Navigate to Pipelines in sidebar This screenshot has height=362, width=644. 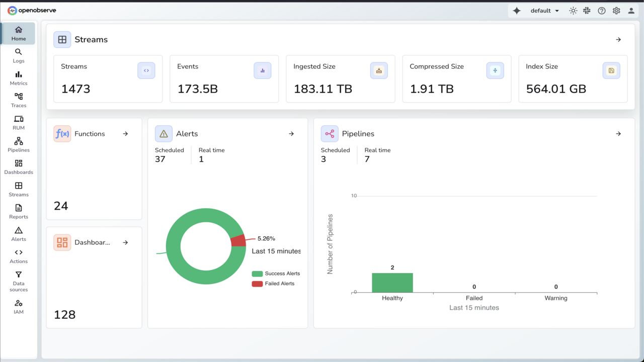(19, 145)
